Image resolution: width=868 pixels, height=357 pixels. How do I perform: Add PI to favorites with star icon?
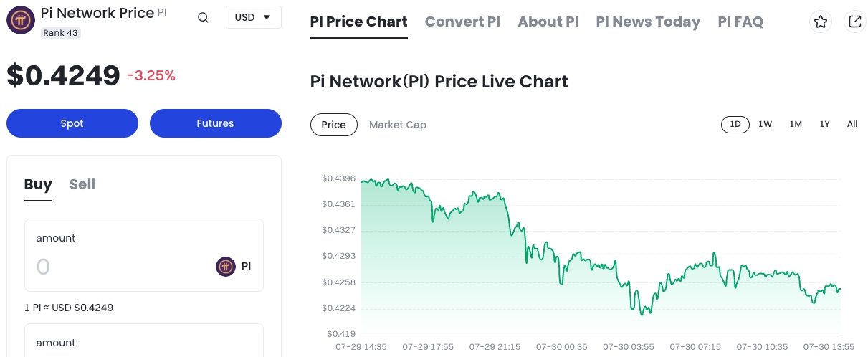(821, 22)
